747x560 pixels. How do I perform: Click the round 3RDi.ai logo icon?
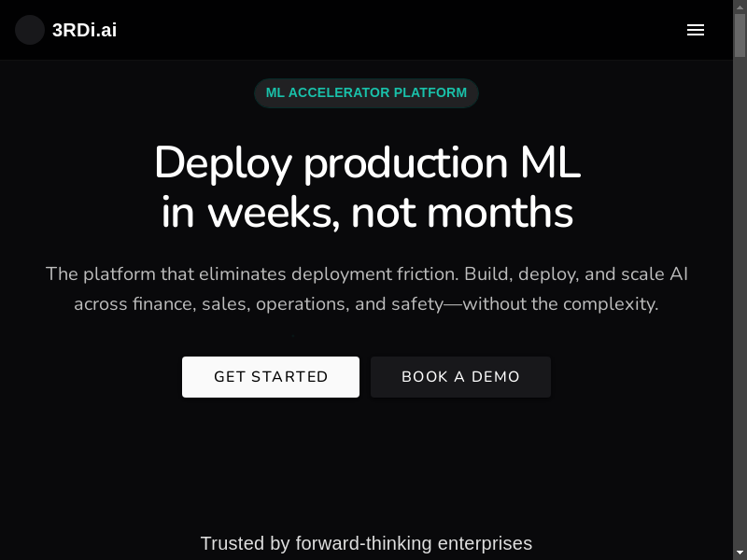pyautogui.click(x=30, y=30)
